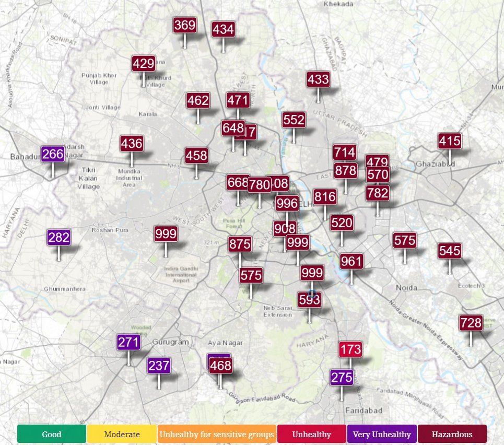This screenshot has height=445, width=504.
Task: Click the 479 AQI marker
Action: pyautogui.click(x=378, y=160)
